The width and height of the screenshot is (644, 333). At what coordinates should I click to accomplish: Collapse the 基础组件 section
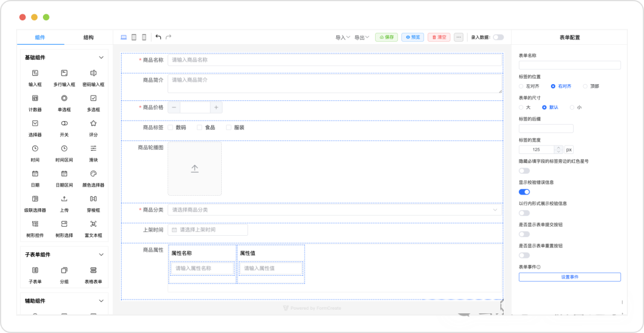pos(101,57)
